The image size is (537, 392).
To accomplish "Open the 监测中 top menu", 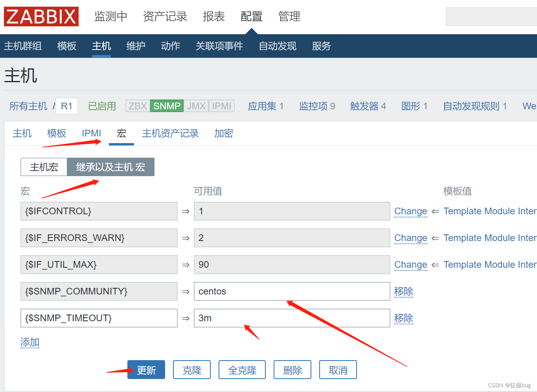I will 111,17.
